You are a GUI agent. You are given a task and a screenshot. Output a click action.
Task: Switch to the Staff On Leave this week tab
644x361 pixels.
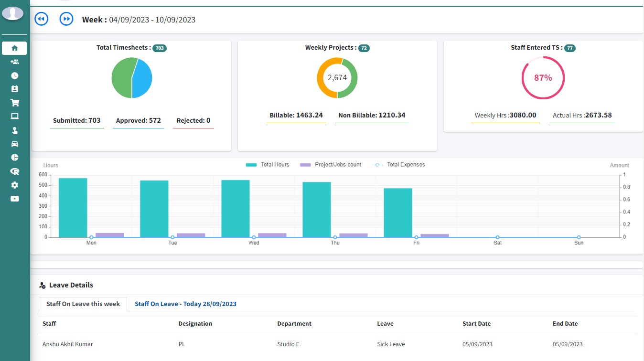(82, 304)
